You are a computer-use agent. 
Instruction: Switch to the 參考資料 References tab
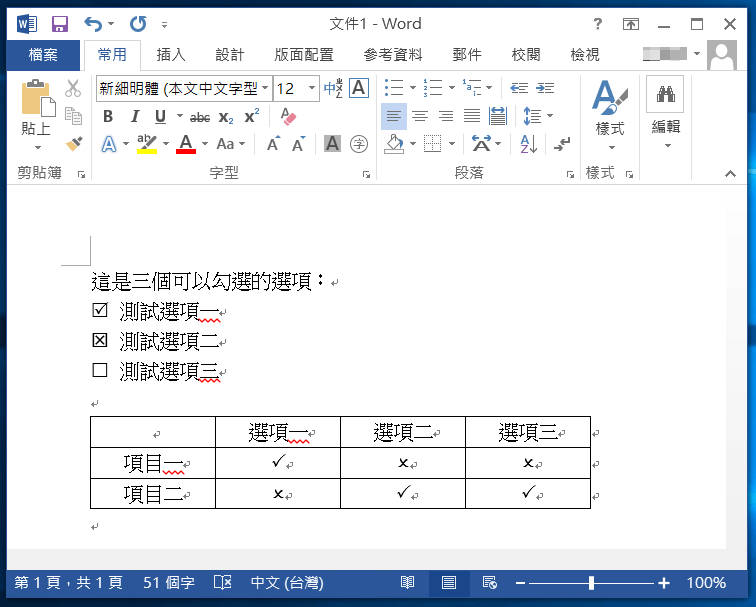tap(393, 55)
